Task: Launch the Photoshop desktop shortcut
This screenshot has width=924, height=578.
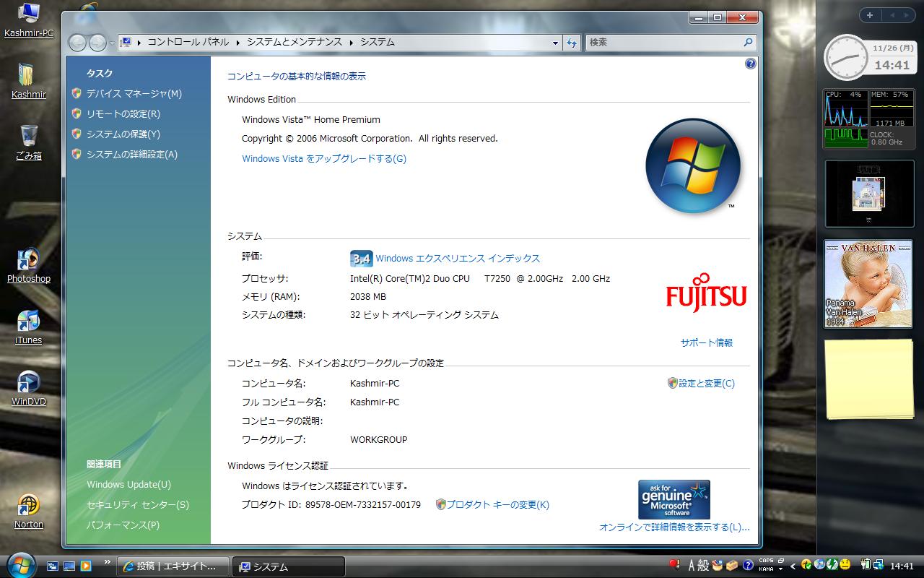Action: [x=29, y=266]
